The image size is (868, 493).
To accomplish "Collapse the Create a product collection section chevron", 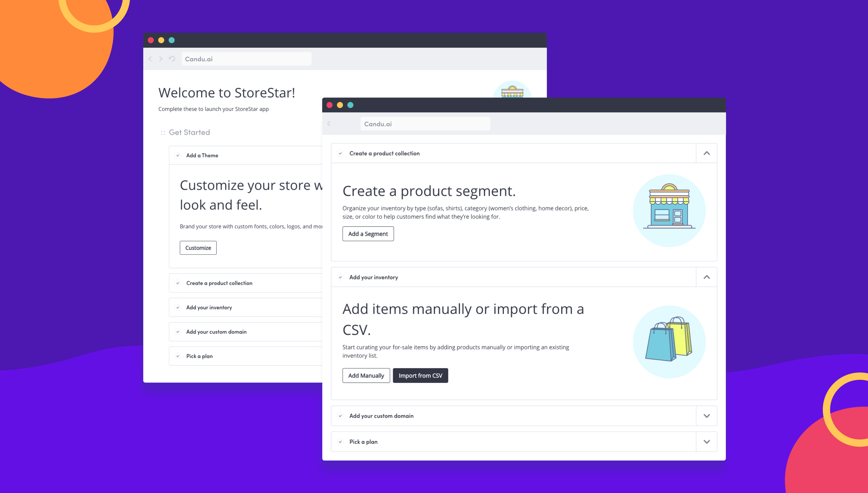I will click(x=707, y=153).
